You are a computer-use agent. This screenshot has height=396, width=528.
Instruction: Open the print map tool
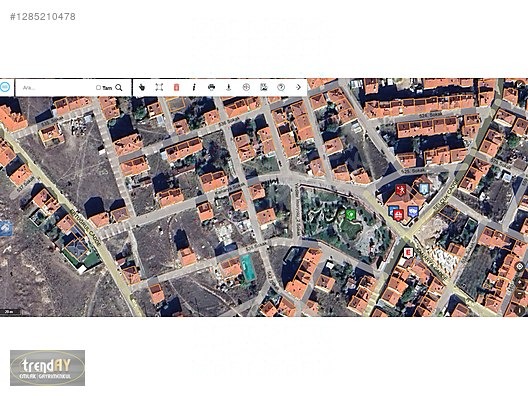(x=211, y=88)
